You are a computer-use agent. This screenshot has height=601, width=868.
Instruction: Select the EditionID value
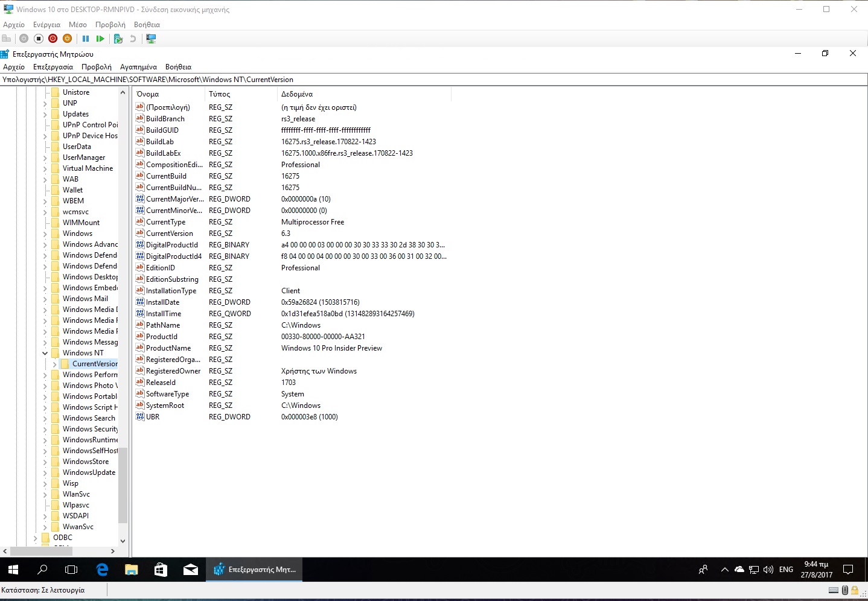(161, 268)
